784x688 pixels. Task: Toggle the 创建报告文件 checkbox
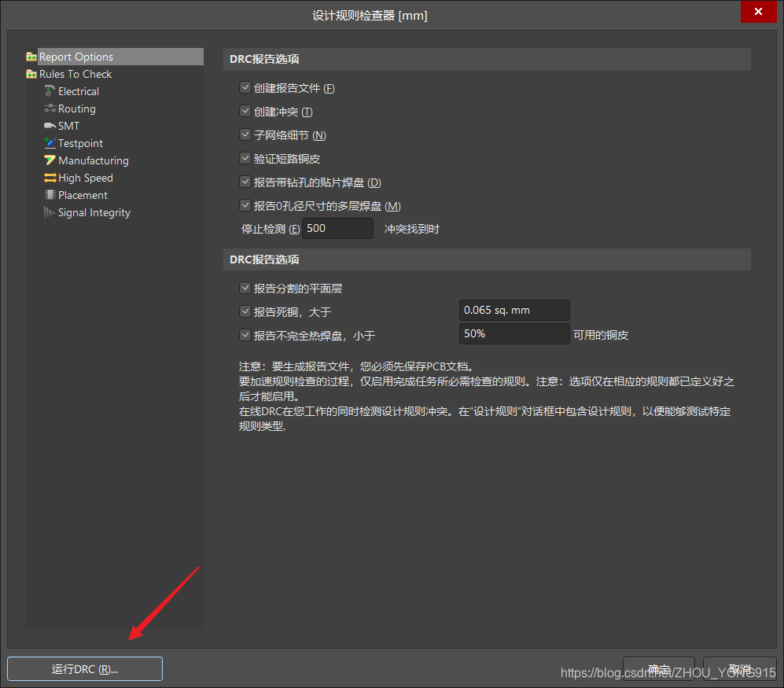pos(245,88)
